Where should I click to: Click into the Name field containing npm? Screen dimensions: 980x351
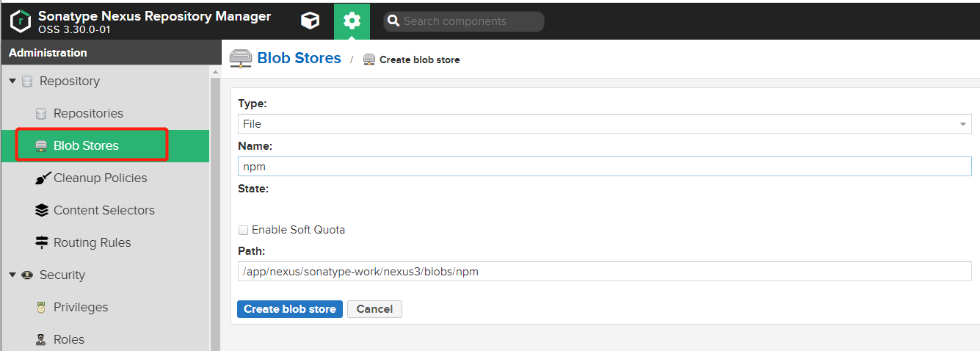[x=605, y=167]
